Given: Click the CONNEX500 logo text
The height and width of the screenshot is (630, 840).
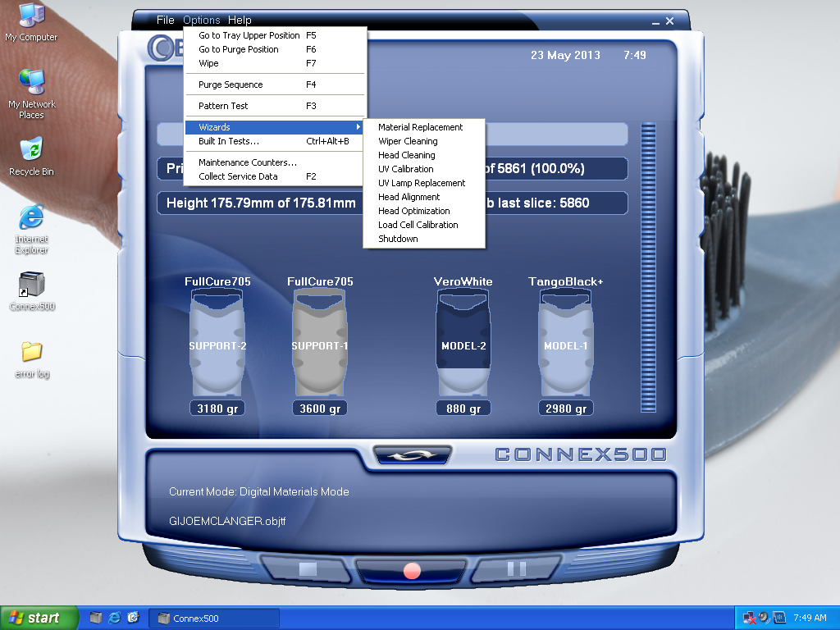Looking at the screenshot, I should click(x=581, y=454).
